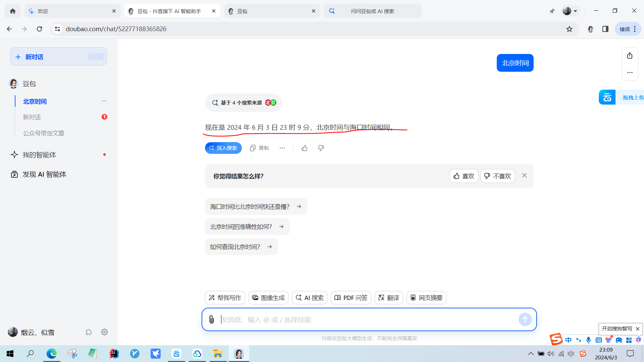The image size is (644, 362).
Task: Open more options beside 北京时间 conversation
Action: pyautogui.click(x=104, y=101)
